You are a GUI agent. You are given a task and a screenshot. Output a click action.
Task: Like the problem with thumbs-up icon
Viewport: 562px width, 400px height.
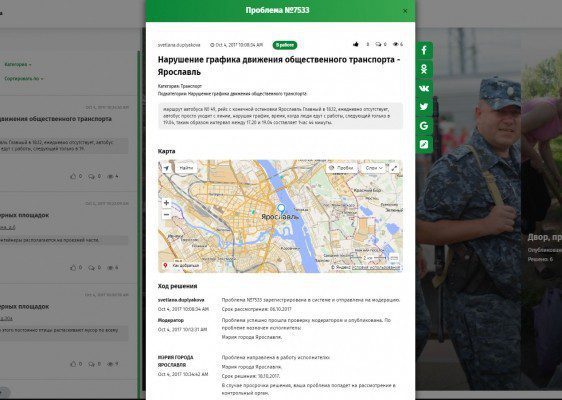[356, 44]
